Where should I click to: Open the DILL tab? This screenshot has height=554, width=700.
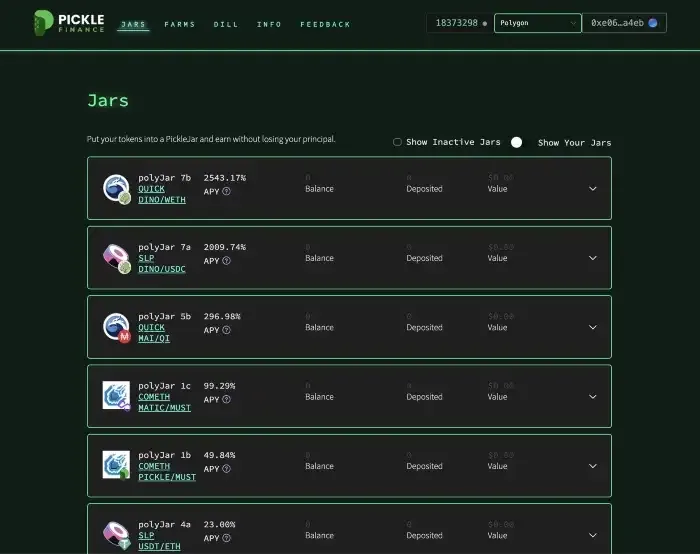pos(226,25)
